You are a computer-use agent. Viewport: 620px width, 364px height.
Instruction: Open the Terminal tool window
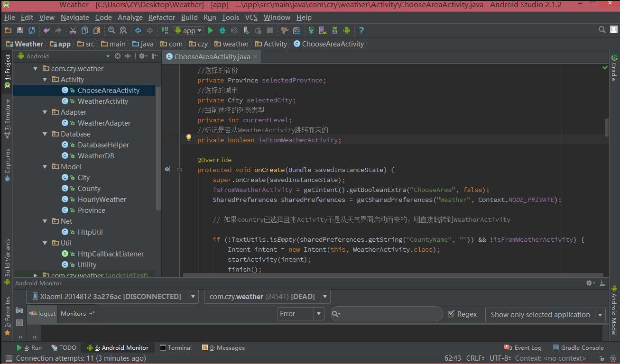tap(176, 347)
